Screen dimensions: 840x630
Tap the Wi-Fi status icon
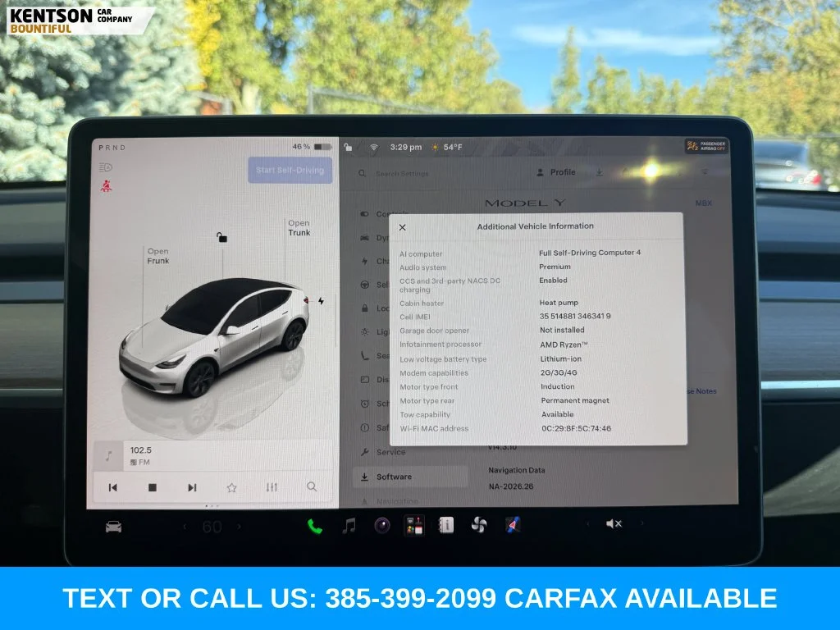[x=373, y=148]
